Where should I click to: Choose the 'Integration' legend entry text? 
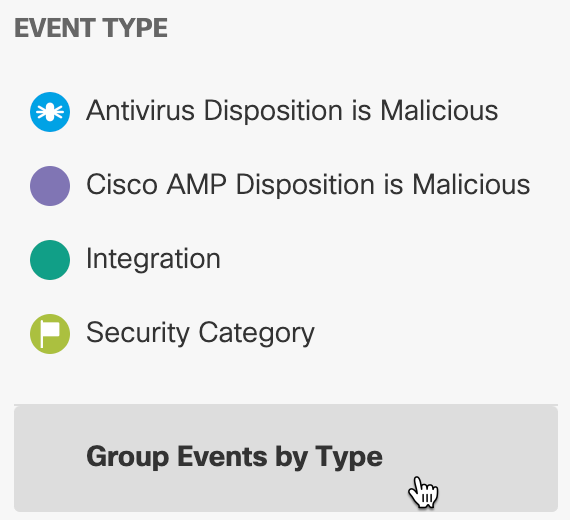point(153,260)
